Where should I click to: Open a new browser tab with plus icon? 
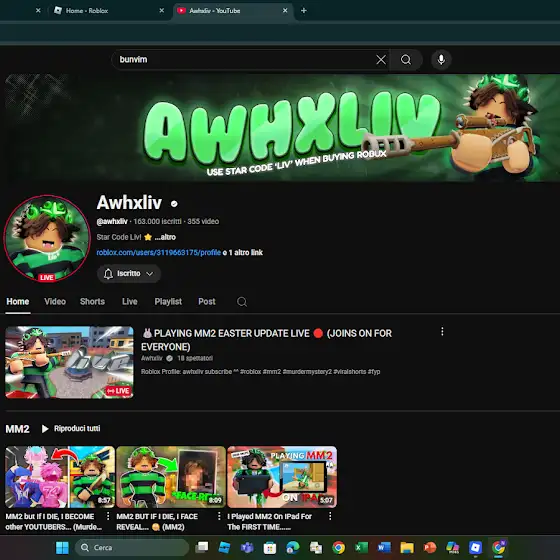pyautogui.click(x=304, y=11)
